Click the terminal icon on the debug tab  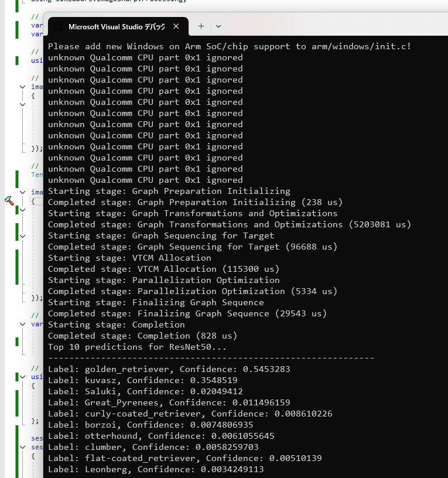58,27
